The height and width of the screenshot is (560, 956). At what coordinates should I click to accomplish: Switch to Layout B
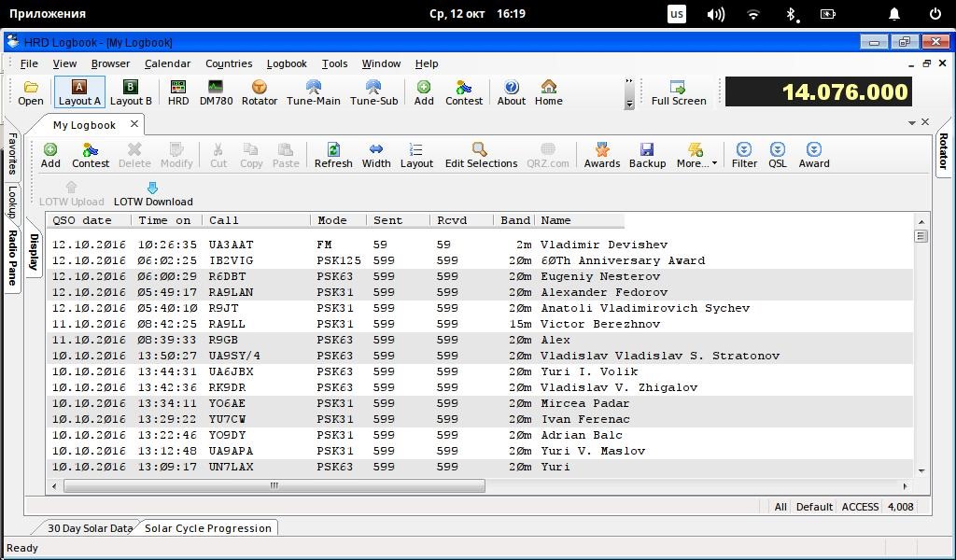click(131, 92)
